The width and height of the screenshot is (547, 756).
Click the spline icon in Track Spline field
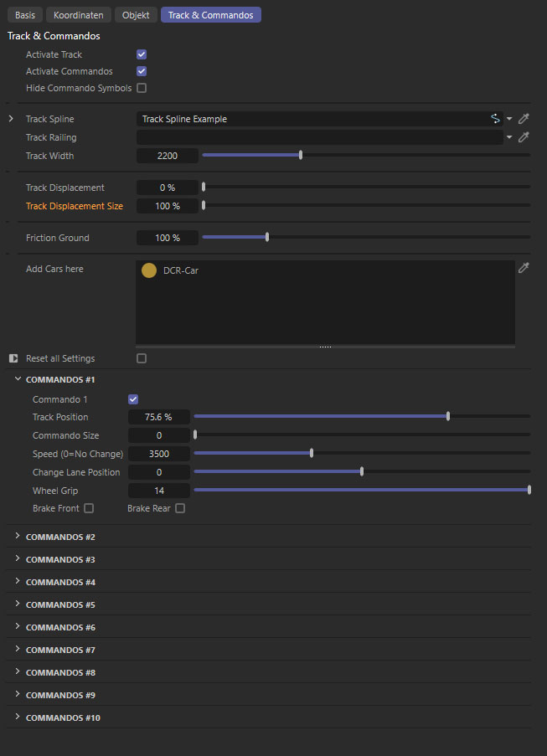[x=495, y=119]
